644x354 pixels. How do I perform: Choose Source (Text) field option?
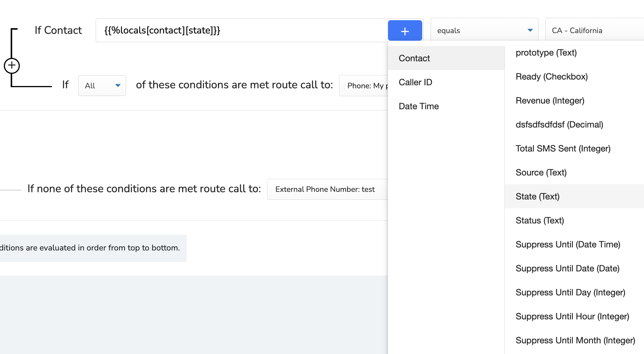(x=574, y=172)
